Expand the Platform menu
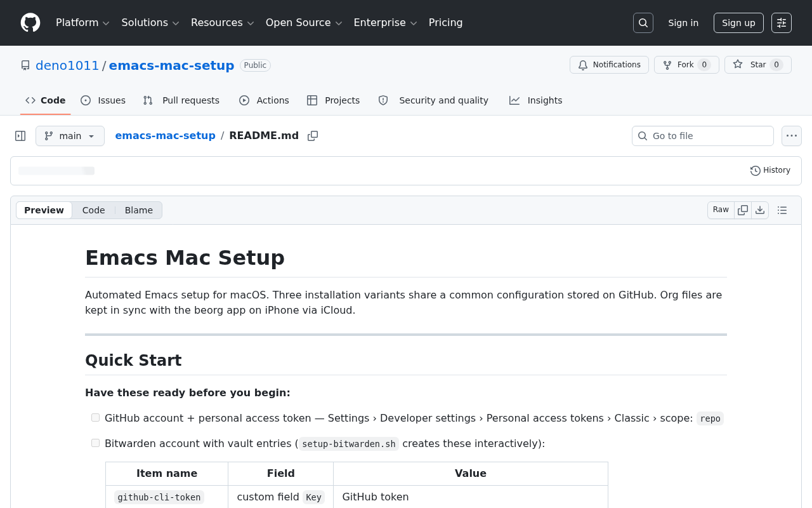The height and width of the screenshot is (508, 812). click(x=82, y=23)
